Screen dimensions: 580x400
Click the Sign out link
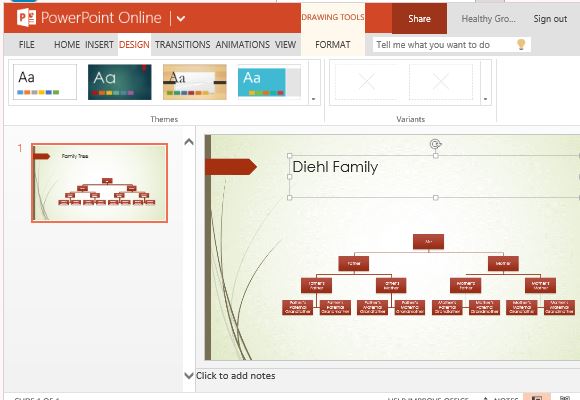coord(550,19)
